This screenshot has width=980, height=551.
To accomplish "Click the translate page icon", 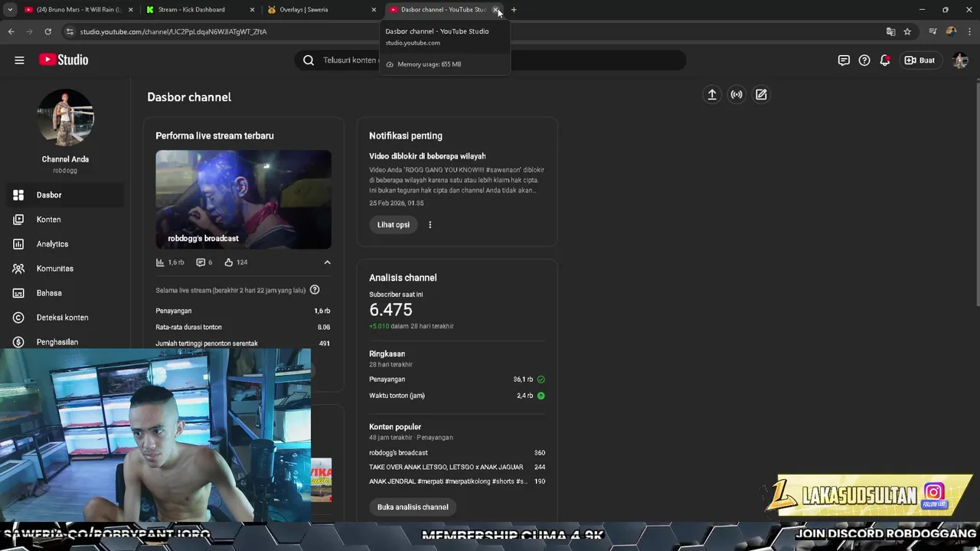I will tap(890, 31).
